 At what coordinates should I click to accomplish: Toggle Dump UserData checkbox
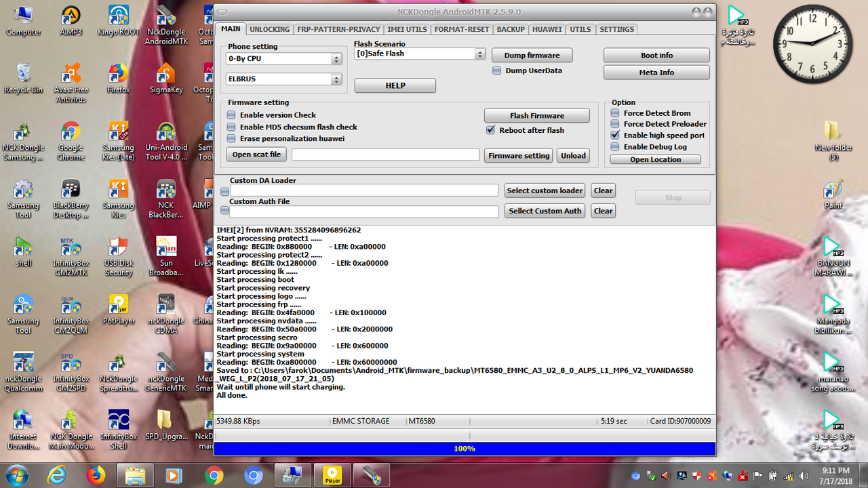point(497,70)
